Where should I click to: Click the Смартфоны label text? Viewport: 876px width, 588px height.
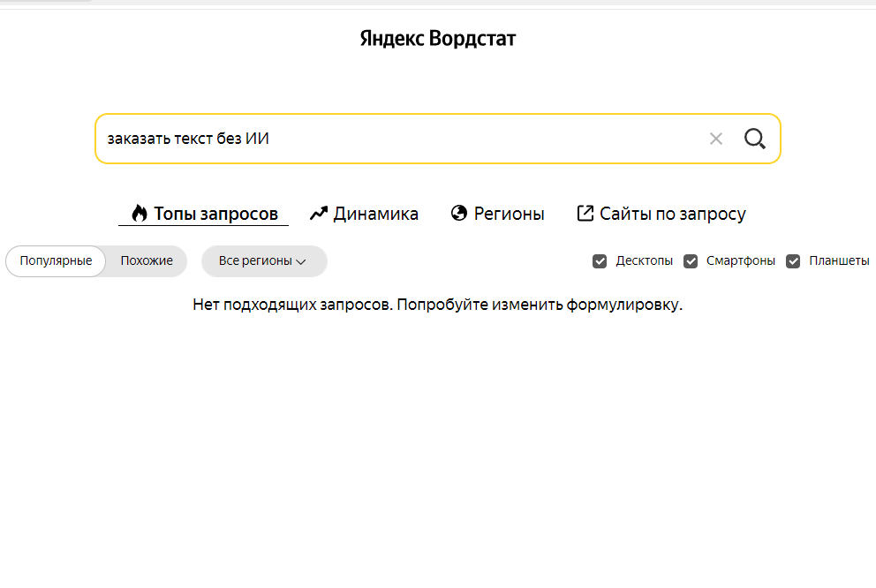click(x=741, y=261)
